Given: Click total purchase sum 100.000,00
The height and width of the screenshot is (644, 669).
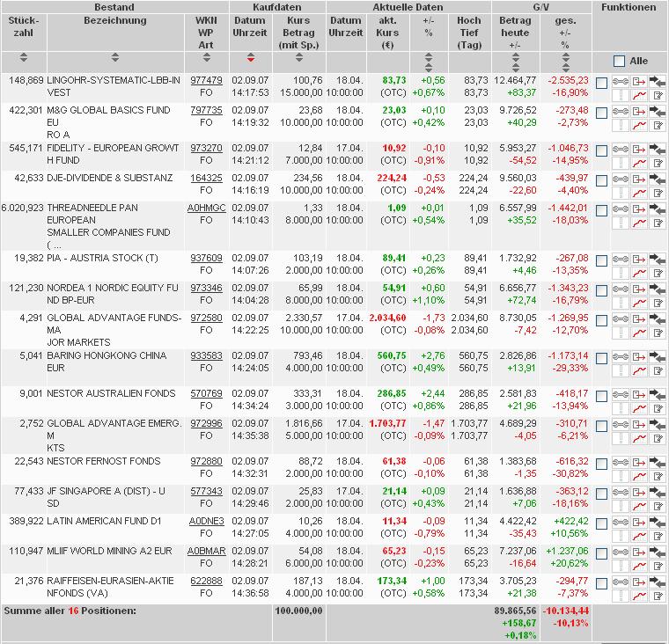Looking at the screenshot, I should pos(298,611).
